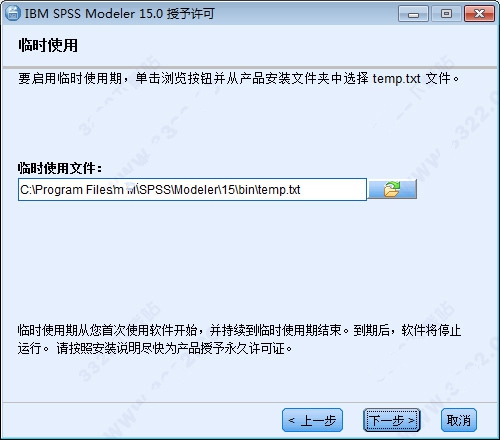Click the window title text 授予许可
This screenshot has height=440, width=500.
190,14
